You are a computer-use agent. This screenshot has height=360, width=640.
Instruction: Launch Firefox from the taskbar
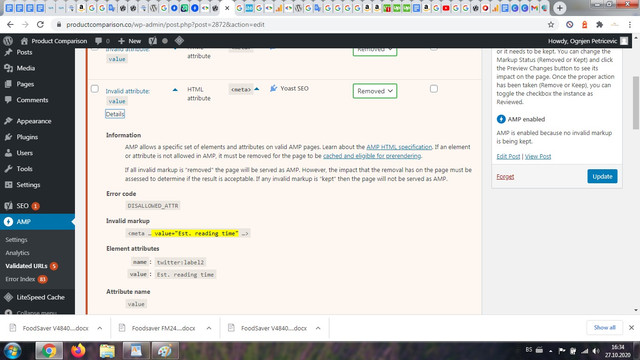[x=78, y=351]
